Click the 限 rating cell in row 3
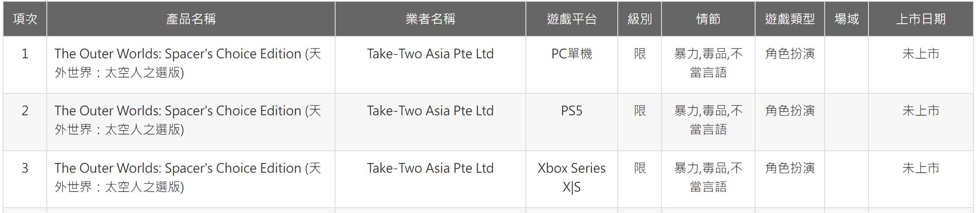The width and height of the screenshot is (980, 213). 640,168
